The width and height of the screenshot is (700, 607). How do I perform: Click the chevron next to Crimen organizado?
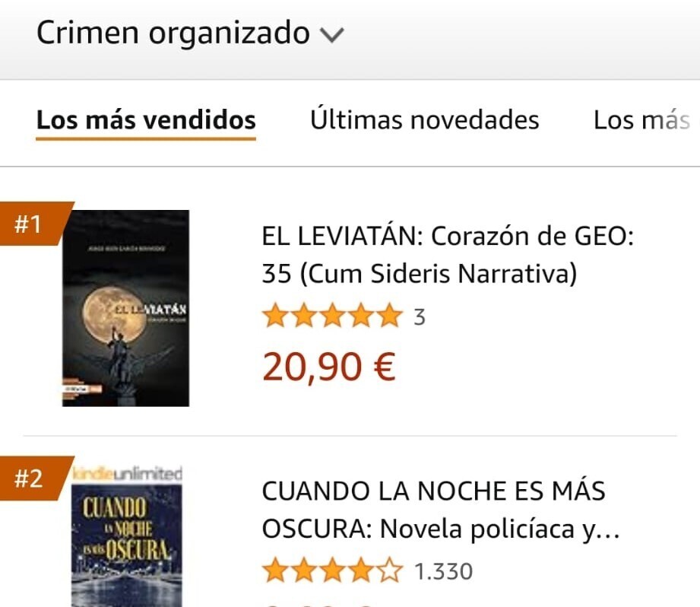[x=331, y=34]
